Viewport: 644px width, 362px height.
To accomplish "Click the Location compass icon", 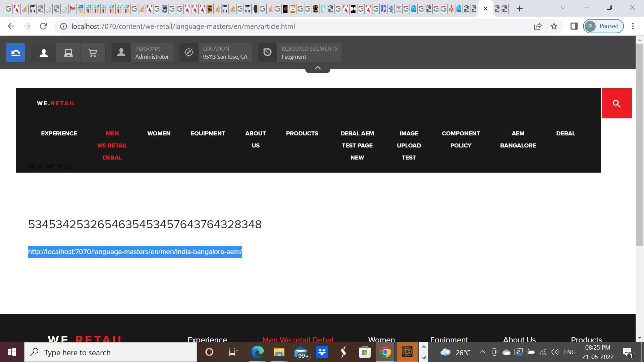I will 189,53.
